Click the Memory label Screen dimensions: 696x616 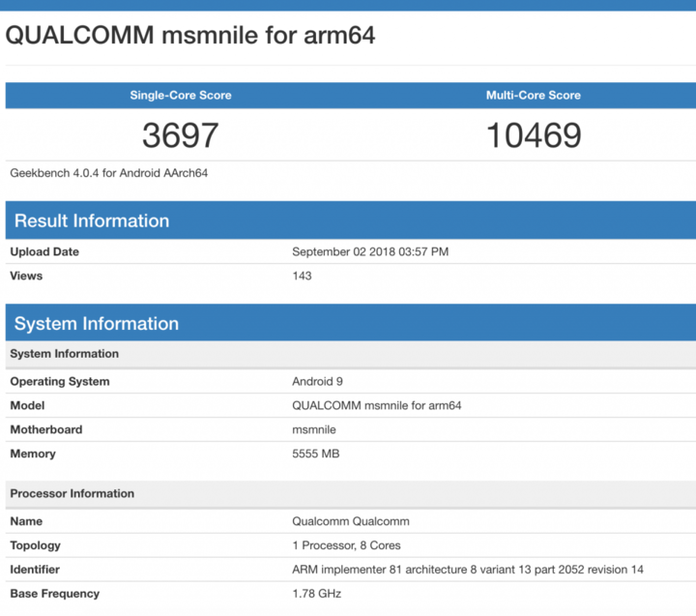[x=33, y=454]
